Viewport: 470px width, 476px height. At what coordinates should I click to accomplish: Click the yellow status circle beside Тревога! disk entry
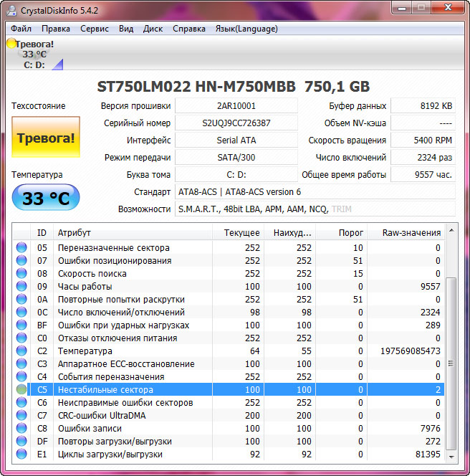click(x=11, y=44)
